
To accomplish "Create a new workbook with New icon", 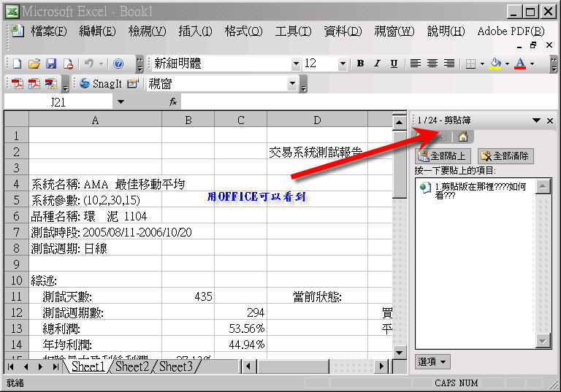I will [x=18, y=64].
